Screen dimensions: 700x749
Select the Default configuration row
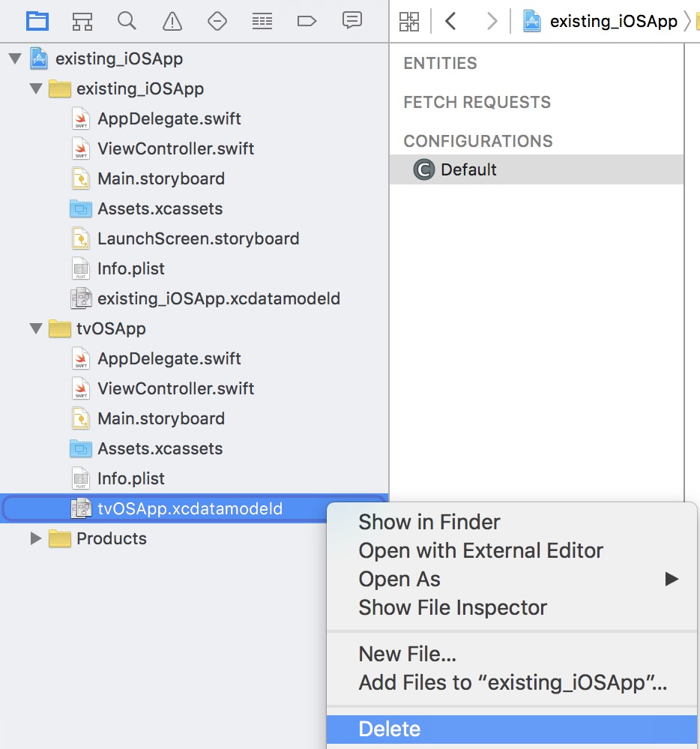[537, 169]
